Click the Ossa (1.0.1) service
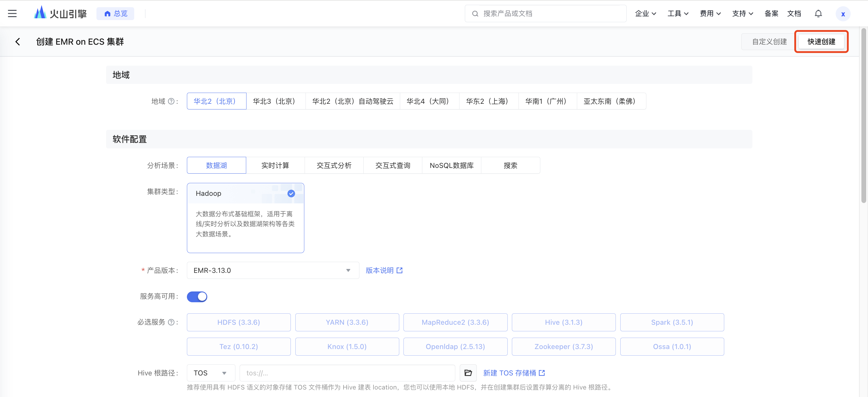This screenshot has height=397, width=868. pos(672,346)
